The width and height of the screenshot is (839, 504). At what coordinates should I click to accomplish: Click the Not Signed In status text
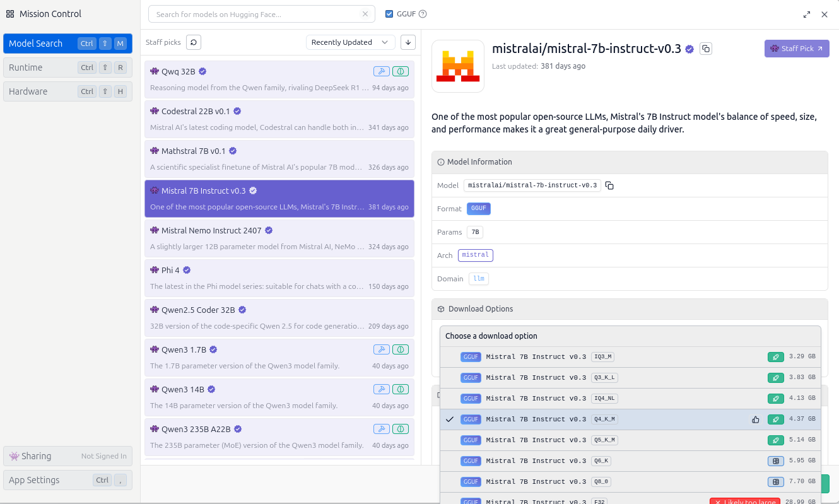click(104, 456)
